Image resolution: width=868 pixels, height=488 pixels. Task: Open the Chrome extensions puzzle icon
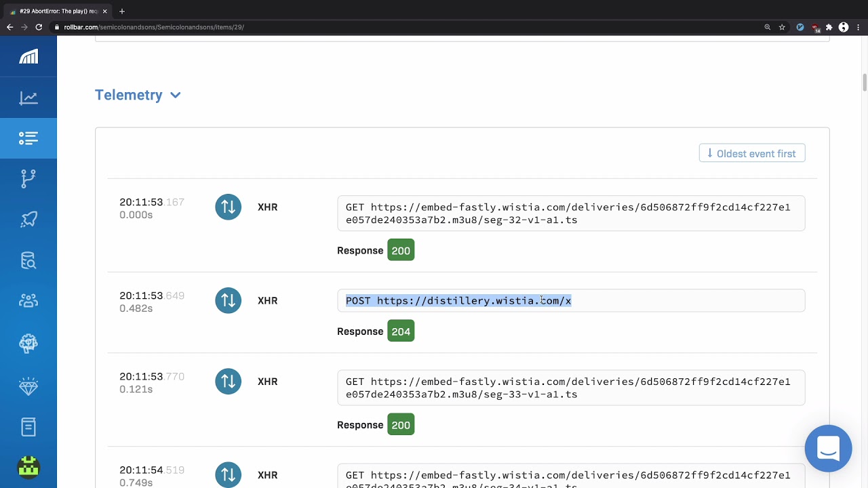point(829,27)
